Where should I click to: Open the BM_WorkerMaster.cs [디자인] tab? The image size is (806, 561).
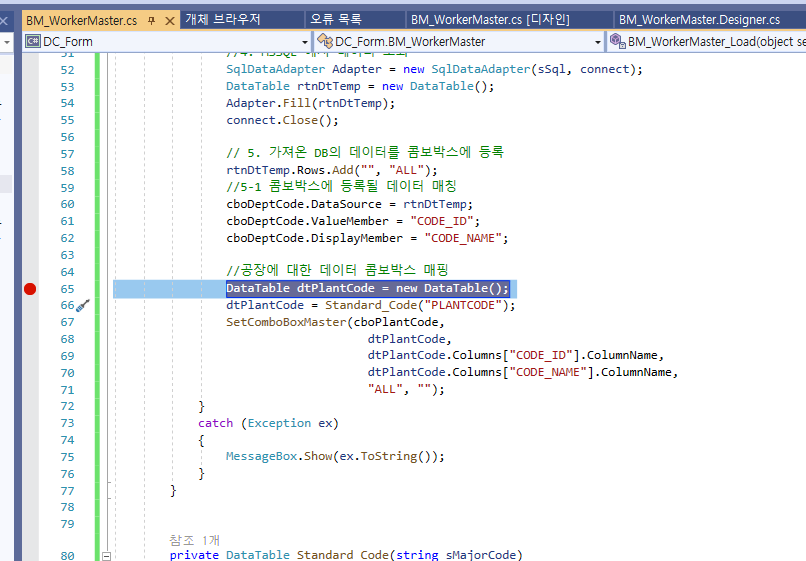(490, 20)
